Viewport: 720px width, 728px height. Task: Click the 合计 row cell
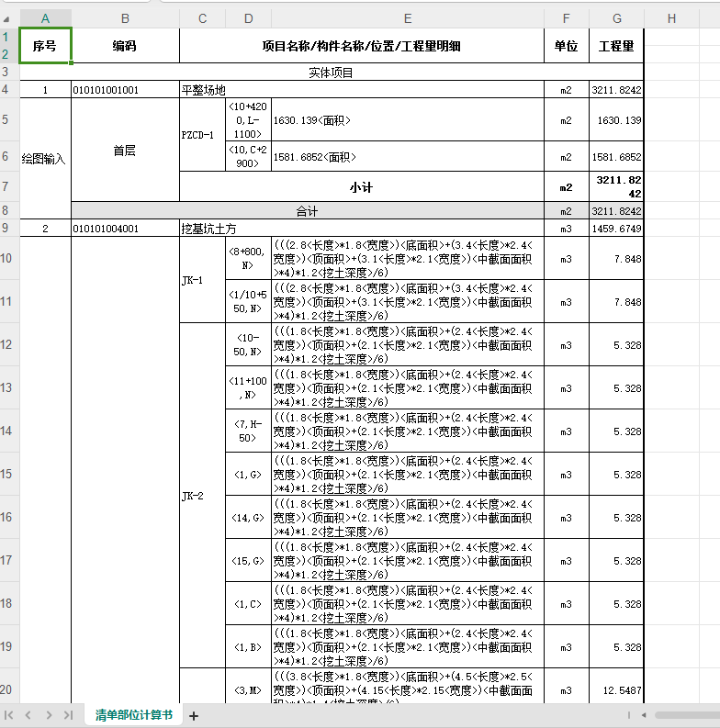pos(307,211)
